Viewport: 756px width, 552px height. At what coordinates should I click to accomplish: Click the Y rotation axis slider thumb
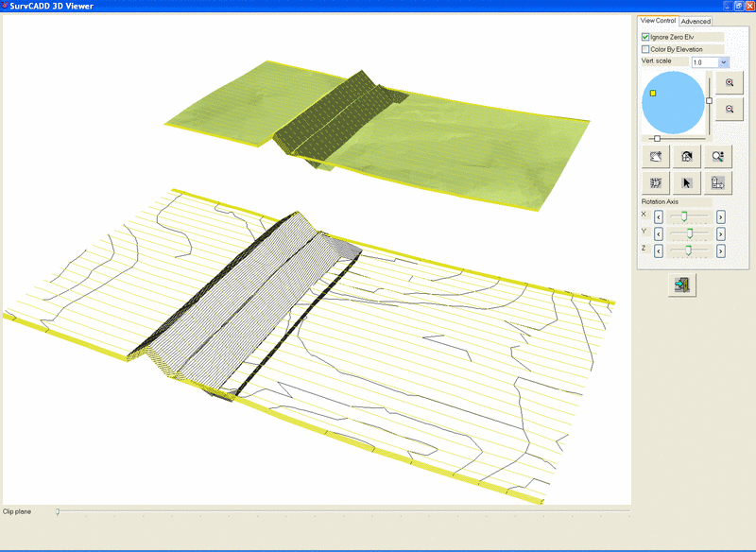[690, 233]
